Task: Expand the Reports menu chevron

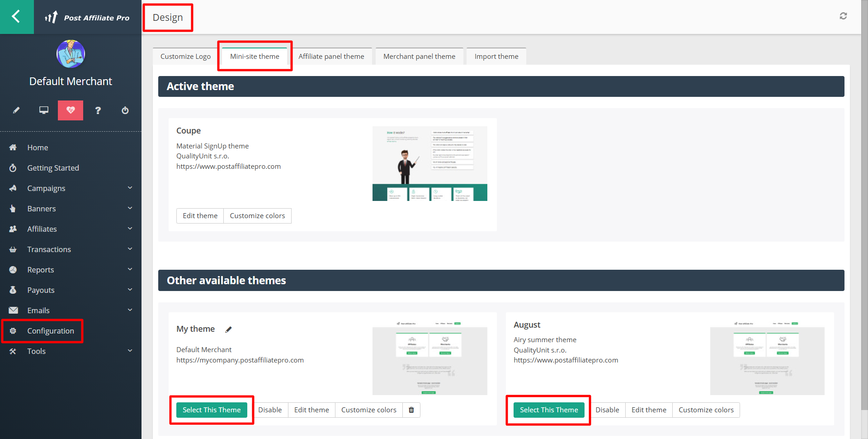Action: (x=130, y=269)
